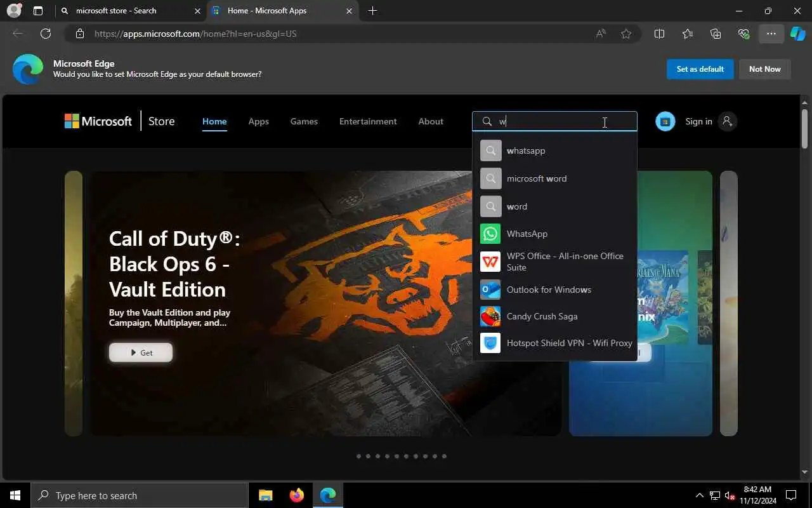Click the browser address bar URL

point(195,34)
